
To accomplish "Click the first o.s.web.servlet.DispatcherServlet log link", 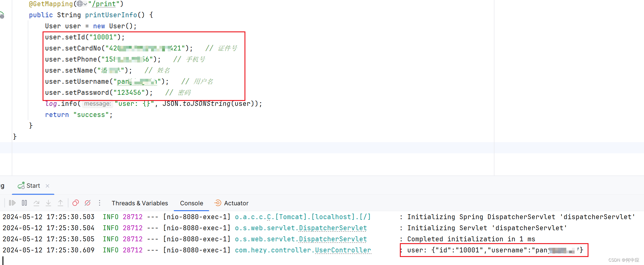I will point(301,228).
